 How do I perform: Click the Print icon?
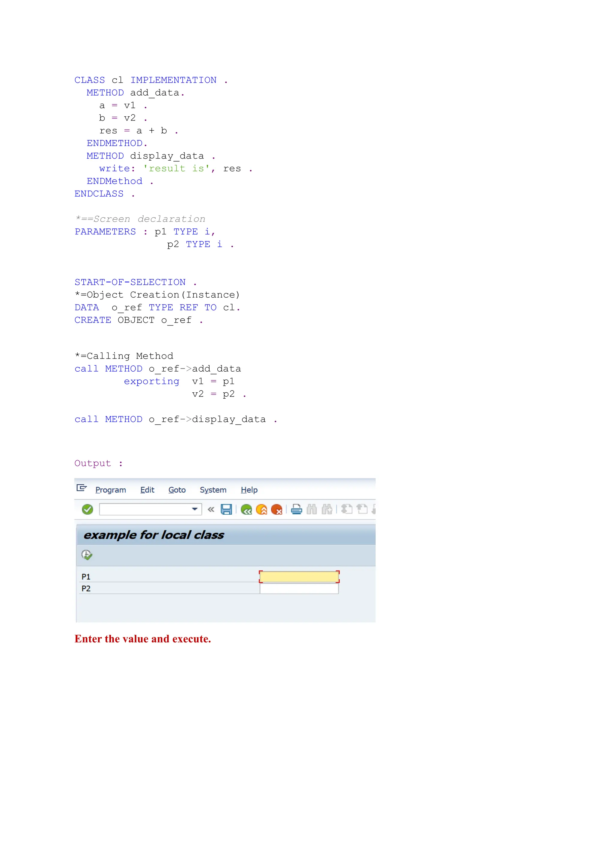pos(297,510)
